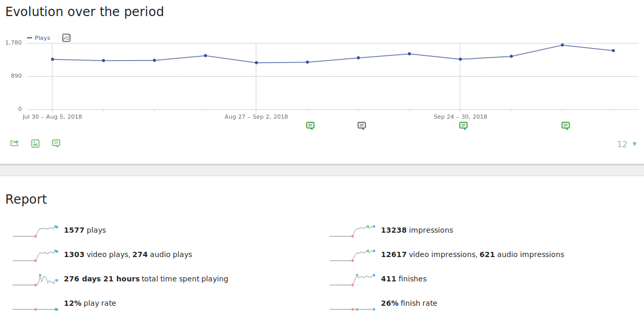Viewport: 644px width, 327px height.
Task: Click the video plays and audio plays sparkline
Action: tap(35, 255)
